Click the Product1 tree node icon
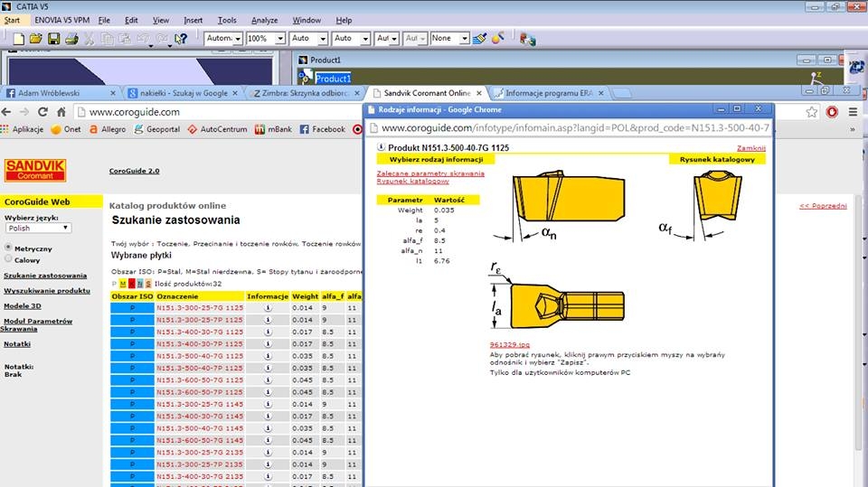Viewport: 868px width, 487px height. 305,78
